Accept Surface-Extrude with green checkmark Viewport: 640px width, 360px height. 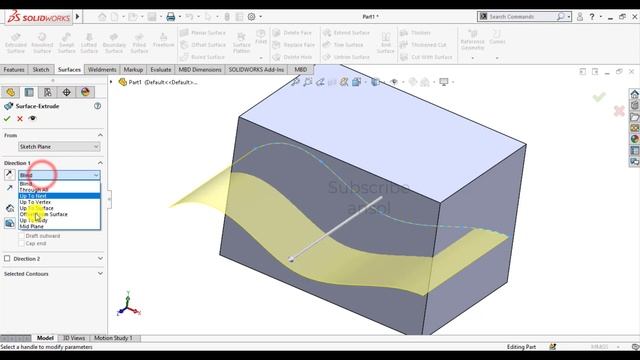pyautogui.click(x=7, y=118)
